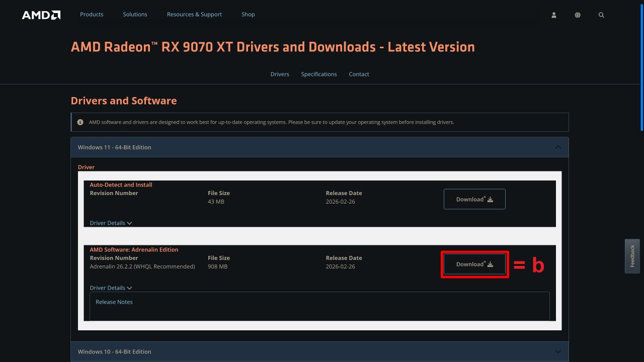Open the Solutions menu
The width and height of the screenshot is (644, 362).
click(135, 14)
